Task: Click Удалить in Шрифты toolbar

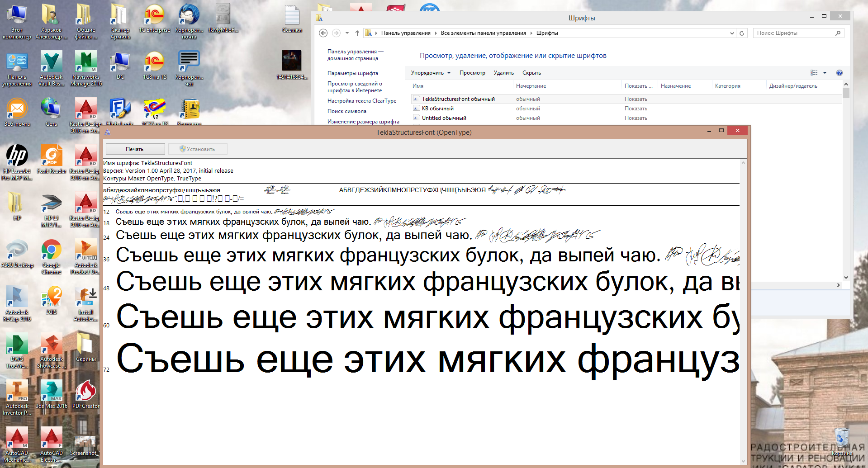Action: tap(504, 73)
